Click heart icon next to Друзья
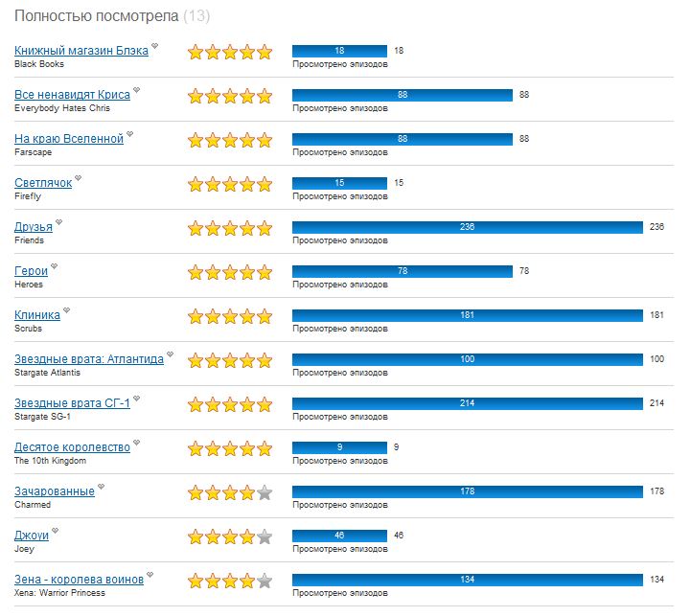This screenshot has height=616, width=691. coord(59,222)
